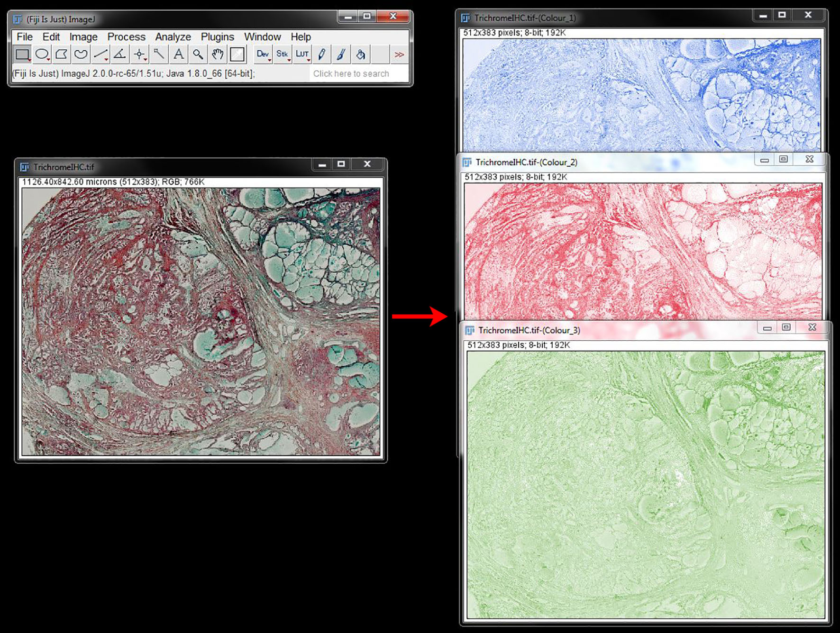Select the color picker tool
840x633 pixels.
coord(237,54)
